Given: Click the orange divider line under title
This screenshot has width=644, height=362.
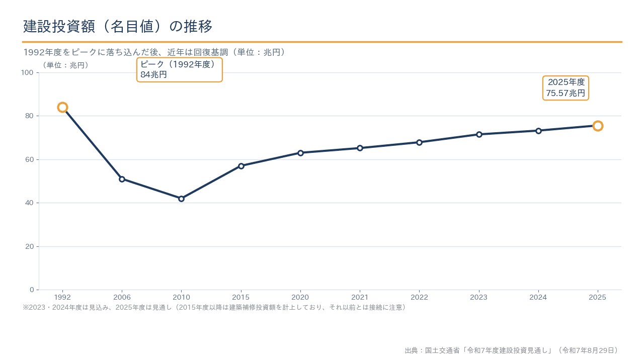Looking at the screenshot, I should [322, 42].
